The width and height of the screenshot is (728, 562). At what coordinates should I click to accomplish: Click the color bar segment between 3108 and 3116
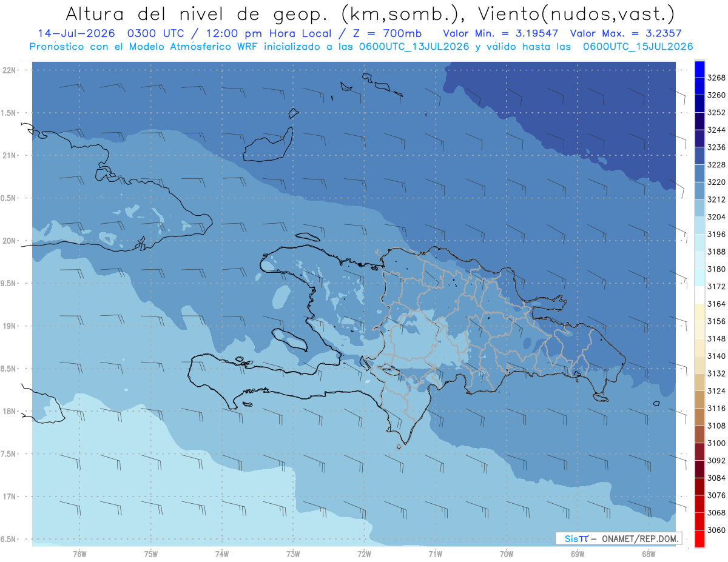coord(699,416)
